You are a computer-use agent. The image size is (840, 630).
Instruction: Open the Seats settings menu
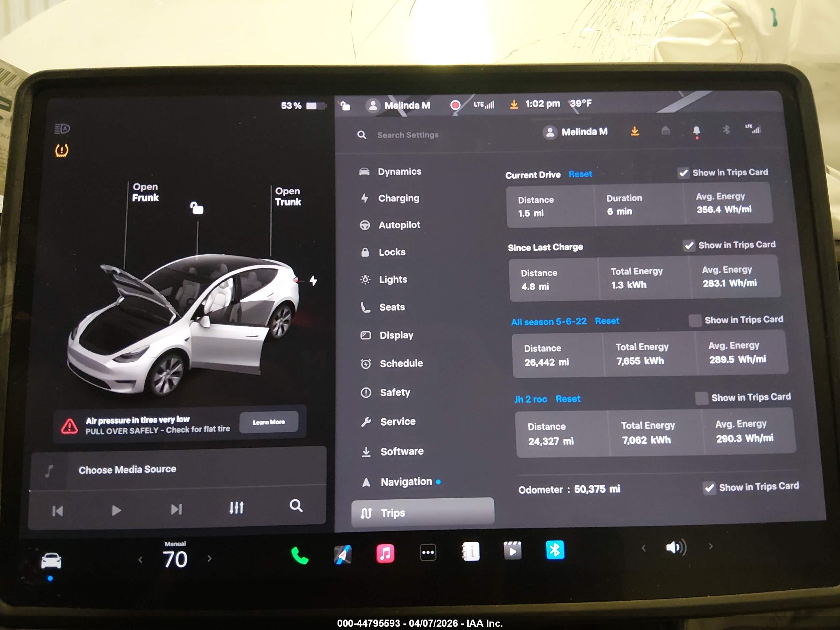[383, 307]
